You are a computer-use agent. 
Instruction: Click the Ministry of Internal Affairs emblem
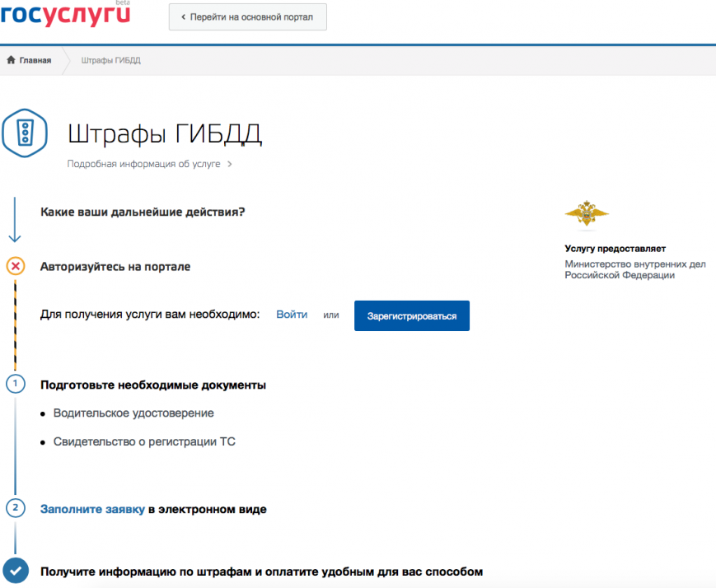click(587, 213)
